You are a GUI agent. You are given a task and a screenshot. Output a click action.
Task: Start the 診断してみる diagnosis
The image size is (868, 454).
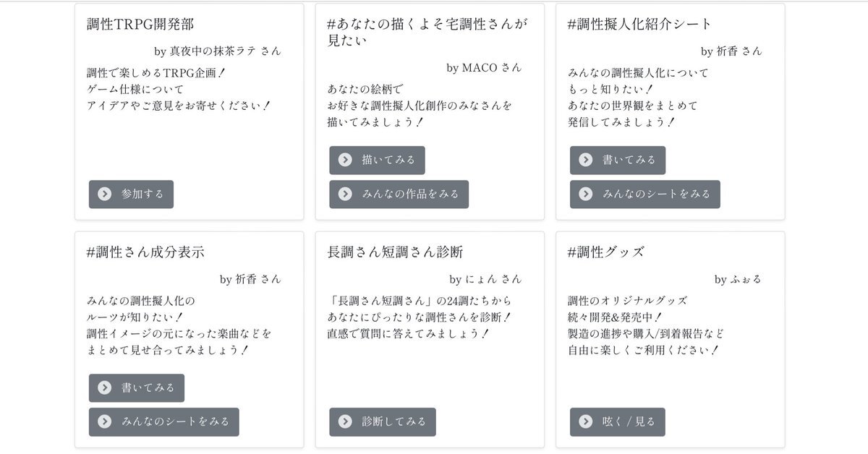point(383,421)
